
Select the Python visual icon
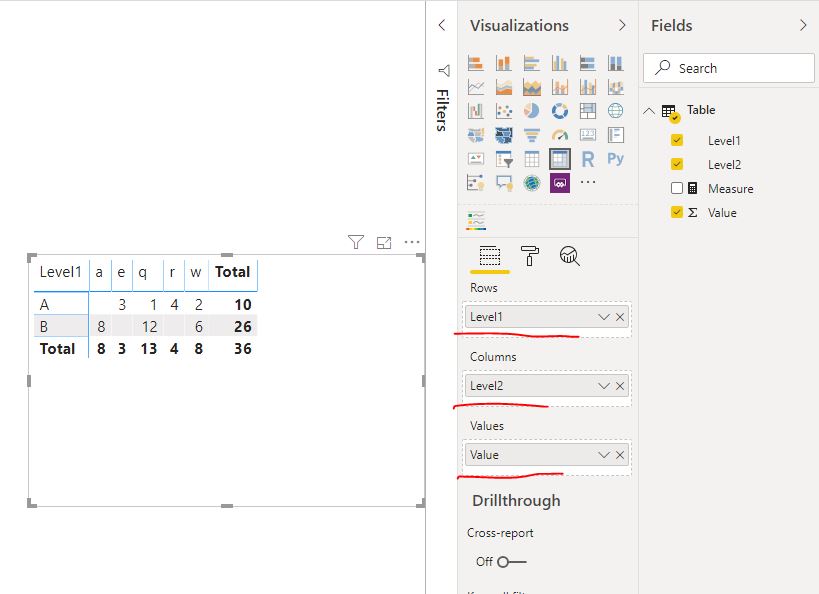(615, 159)
